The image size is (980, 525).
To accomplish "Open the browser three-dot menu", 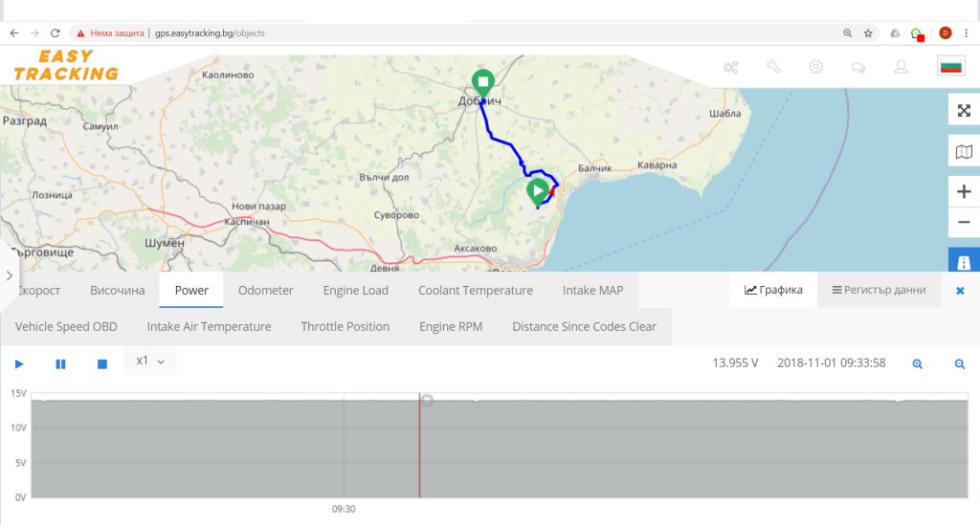I will click(967, 33).
